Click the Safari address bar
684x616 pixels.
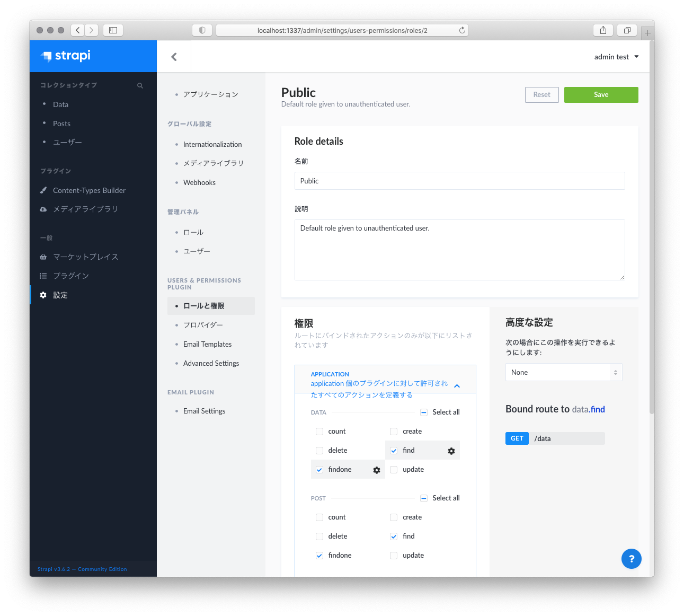[x=342, y=30]
